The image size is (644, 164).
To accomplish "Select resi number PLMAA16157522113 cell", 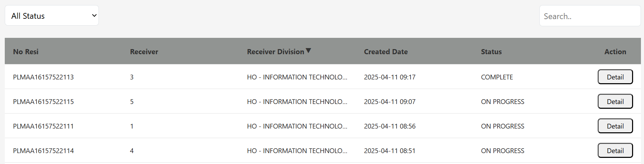I will click(43, 77).
